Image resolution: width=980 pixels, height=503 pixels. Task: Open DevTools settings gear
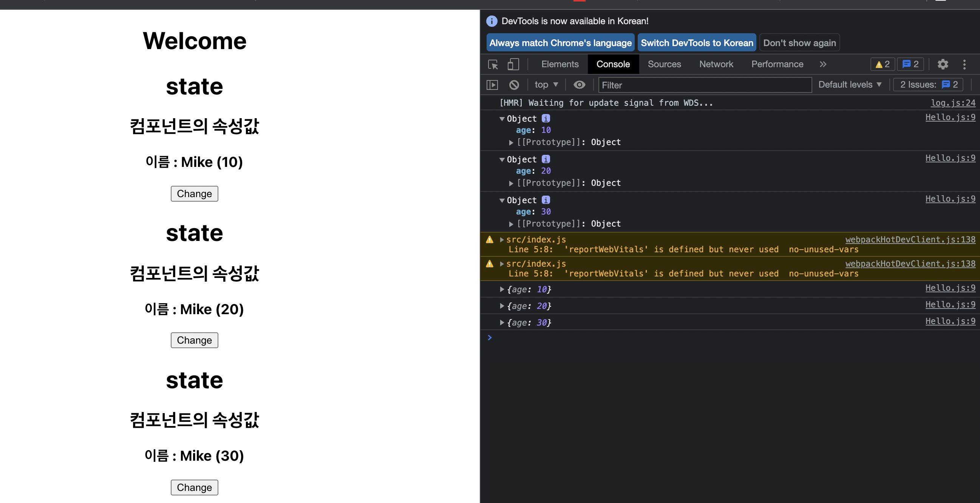tap(942, 64)
